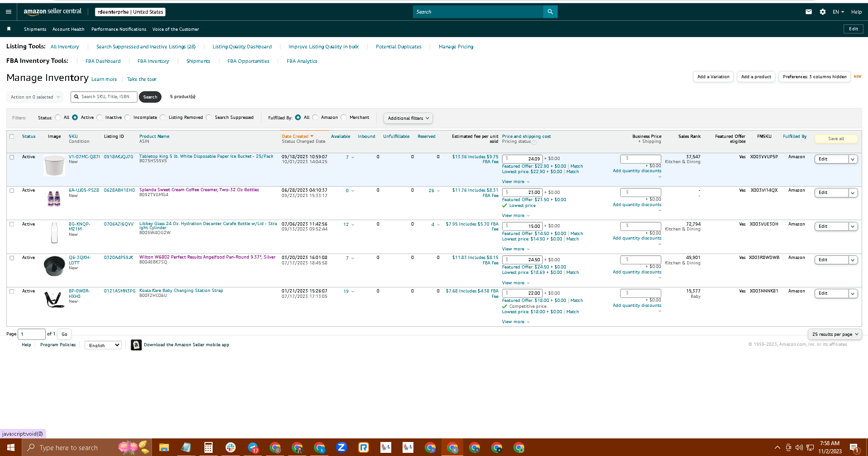868x456 pixels.
Task: Click the Splenda creamer product thumbnail
Action: click(54, 199)
